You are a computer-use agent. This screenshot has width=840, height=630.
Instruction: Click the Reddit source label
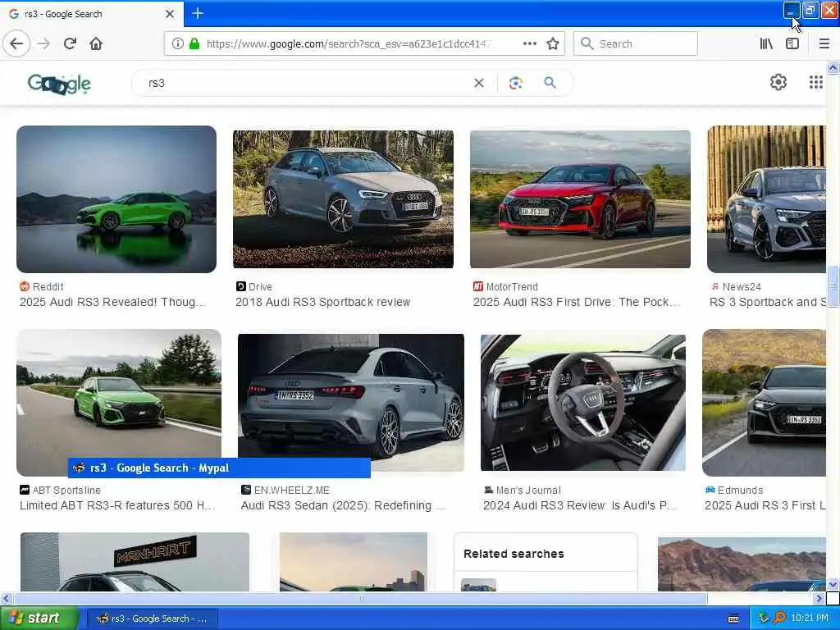pyautogui.click(x=48, y=286)
